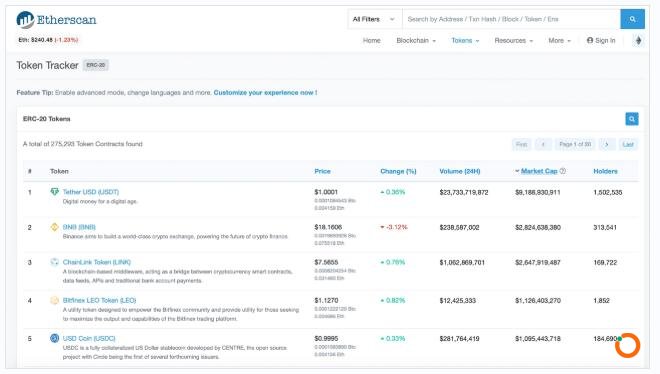Go to next page arrow
This screenshot has width=660, height=374.
607,144
